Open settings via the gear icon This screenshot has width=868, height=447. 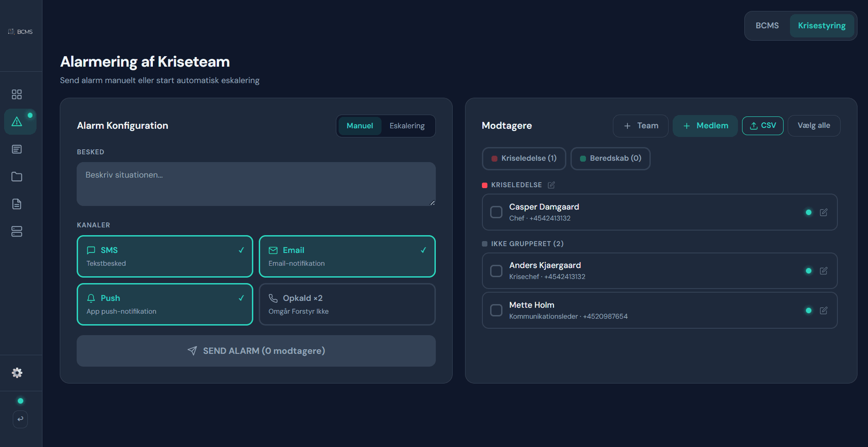(x=17, y=373)
